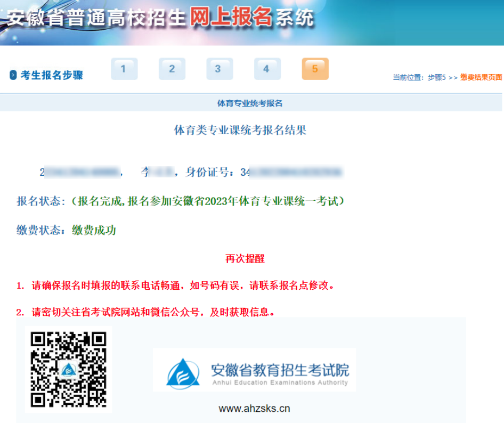
Task: Click the highlighted orange step 5
Action: [x=315, y=69]
